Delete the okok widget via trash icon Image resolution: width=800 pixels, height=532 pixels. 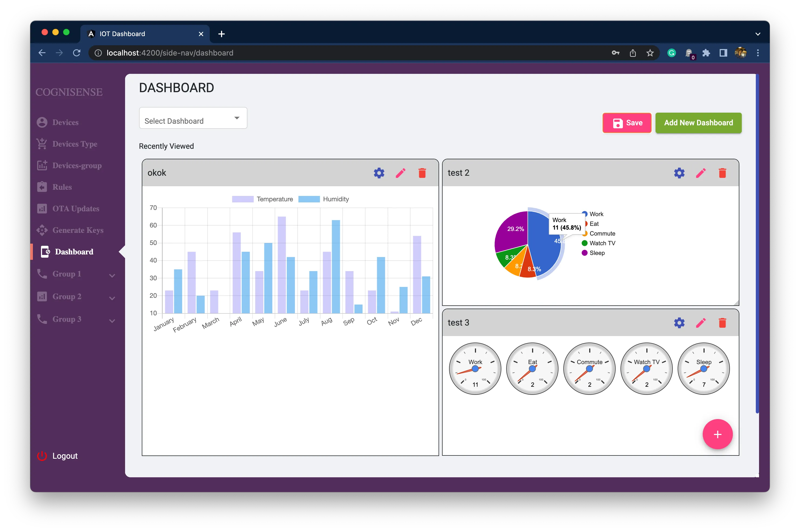coord(422,173)
